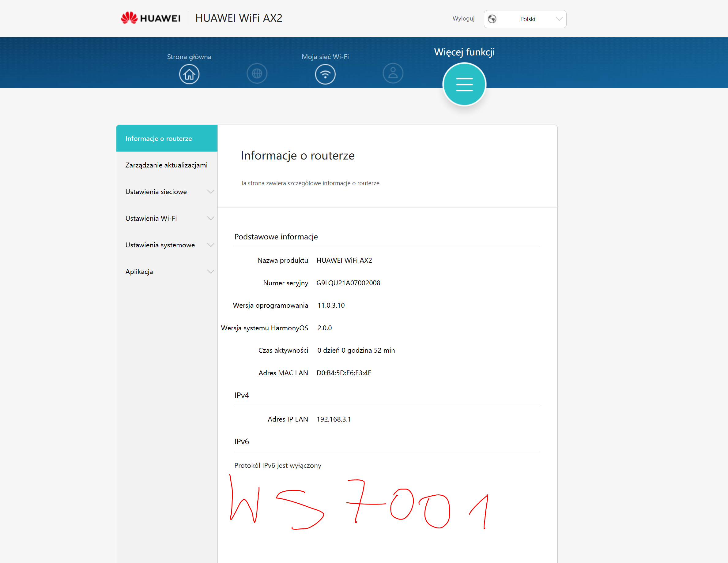Click the IPv4 section heading
728x563 pixels.
pos(242,396)
